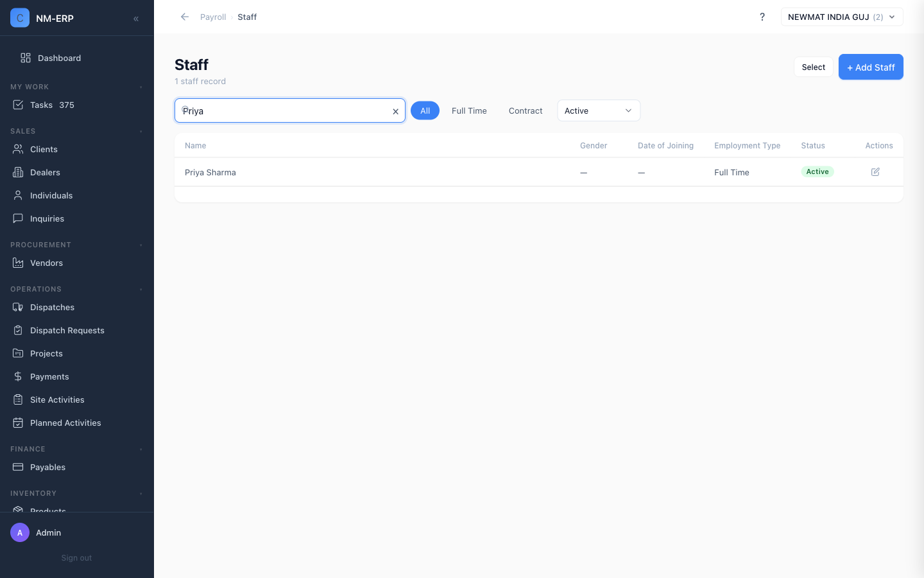Click the Select button
The image size is (924, 578).
click(814, 67)
